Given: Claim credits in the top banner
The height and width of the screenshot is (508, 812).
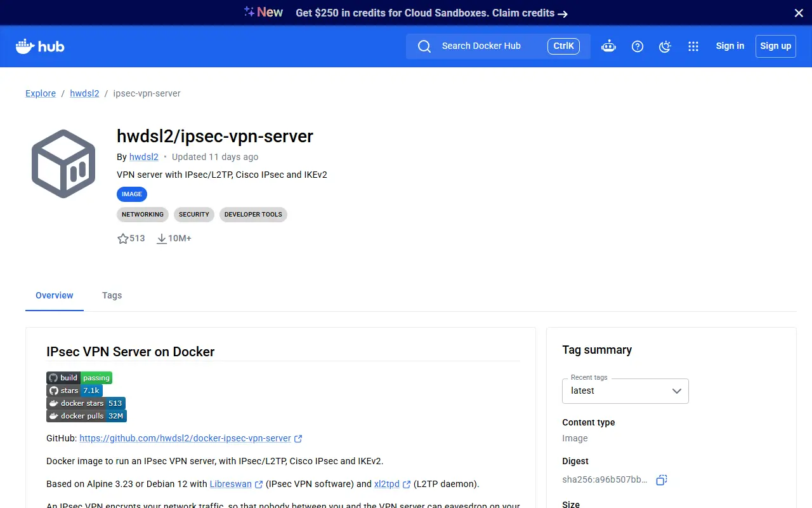Looking at the screenshot, I should click(530, 13).
